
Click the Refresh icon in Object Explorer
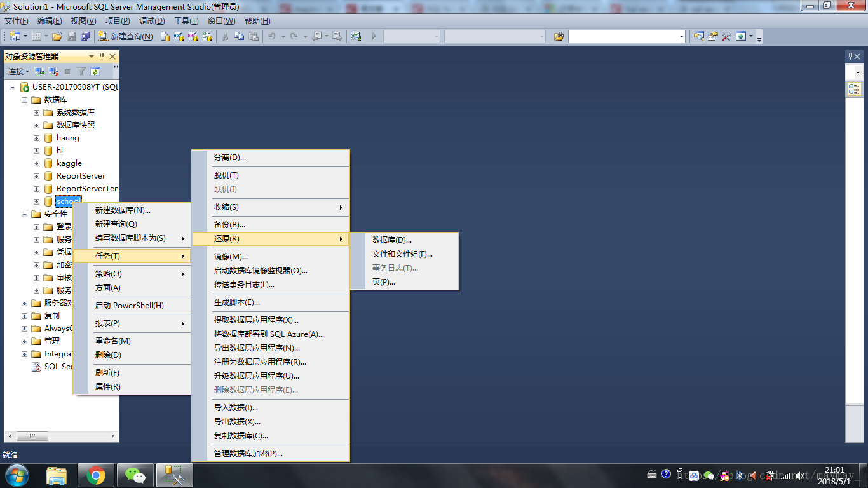[95, 72]
